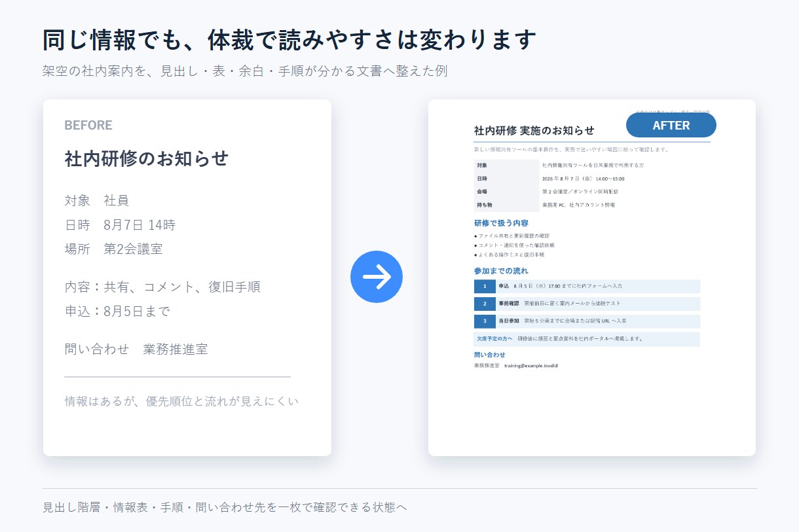The width and height of the screenshot is (799, 532).
Task: Click the 日時 table header cell
Action: coord(506,179)
